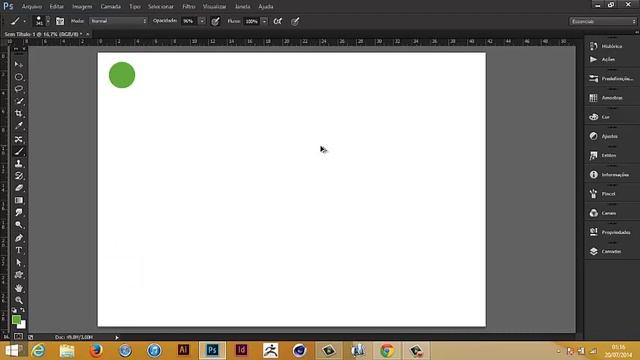Select the Brush tool in toolbox
Image resolution: width=640 pixels, height=360 pixels.
(19, 151)
